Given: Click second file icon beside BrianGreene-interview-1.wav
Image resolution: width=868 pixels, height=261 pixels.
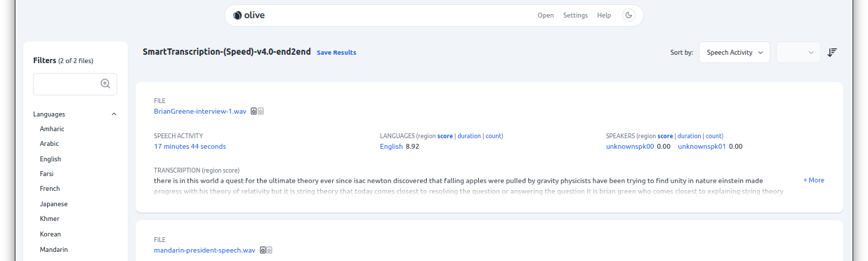Looking at the screenshot, I should click(x=261, y=111).
